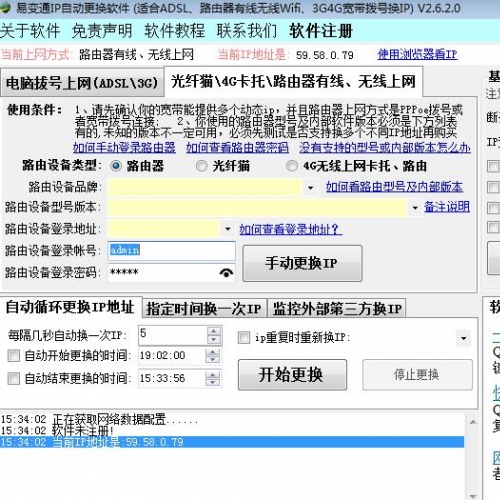Expand 路由设备登录地址 dropdown

228,229
